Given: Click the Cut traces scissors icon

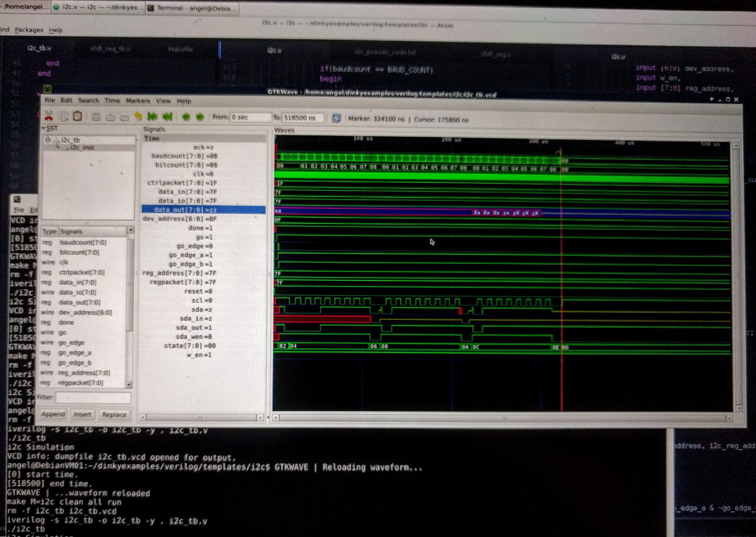Looking at the screenshot, I should pyautogui.click(x=49, y=115).
